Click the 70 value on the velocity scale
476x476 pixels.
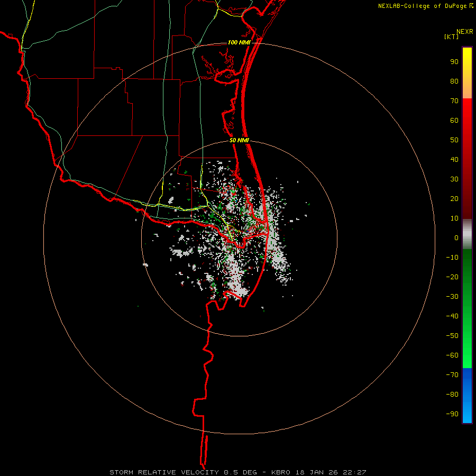click(454, 101)
